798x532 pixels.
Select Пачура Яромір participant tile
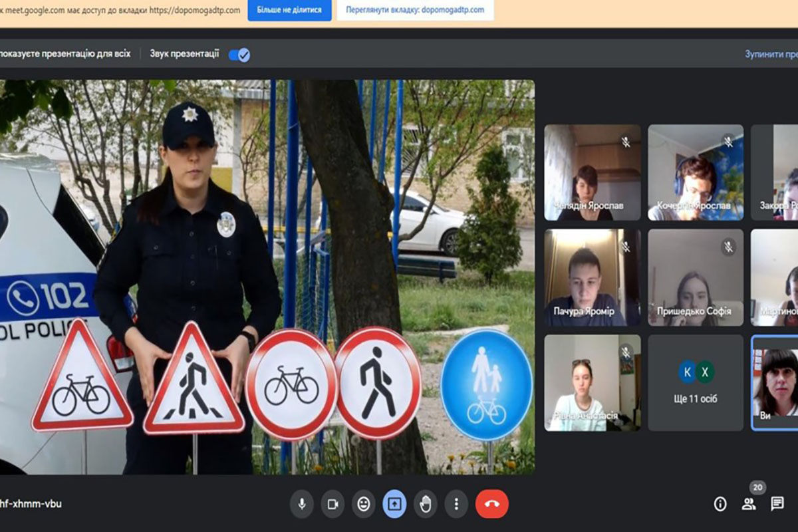click(x=593, y=277)
